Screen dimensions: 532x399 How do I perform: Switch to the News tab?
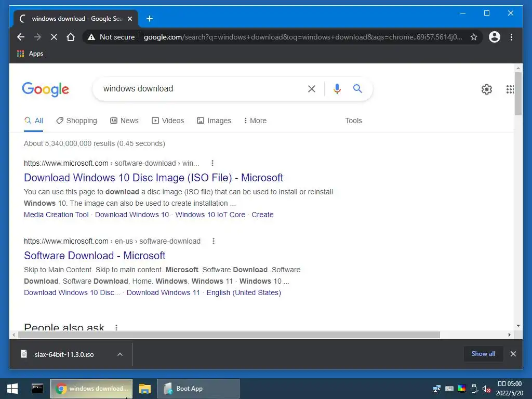124,121
